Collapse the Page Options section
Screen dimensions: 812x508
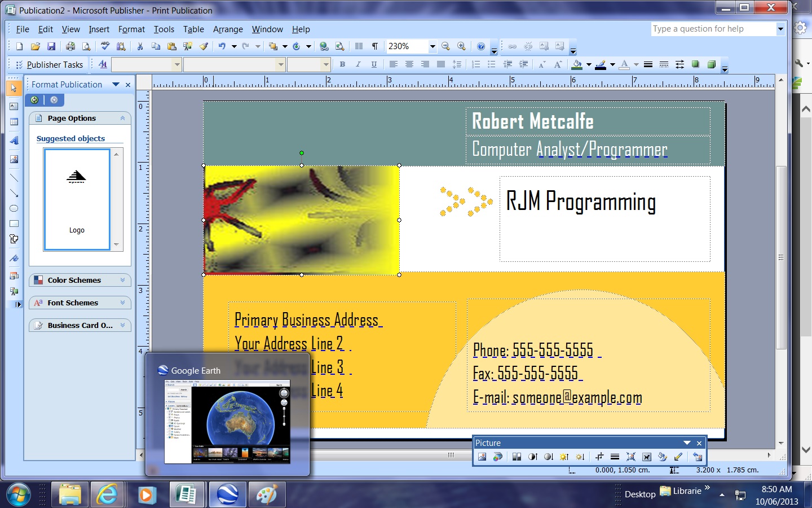click(x=122, y=118)
